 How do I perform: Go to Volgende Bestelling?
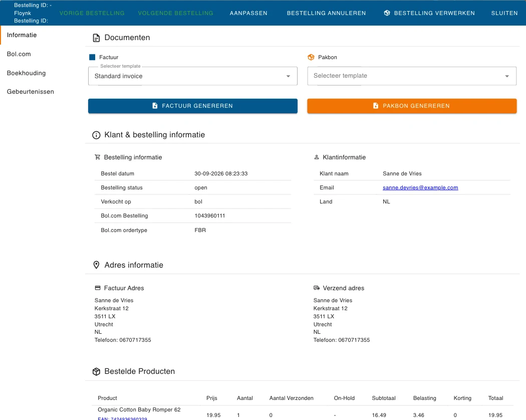pyautogui.click(x=175, y=13)
